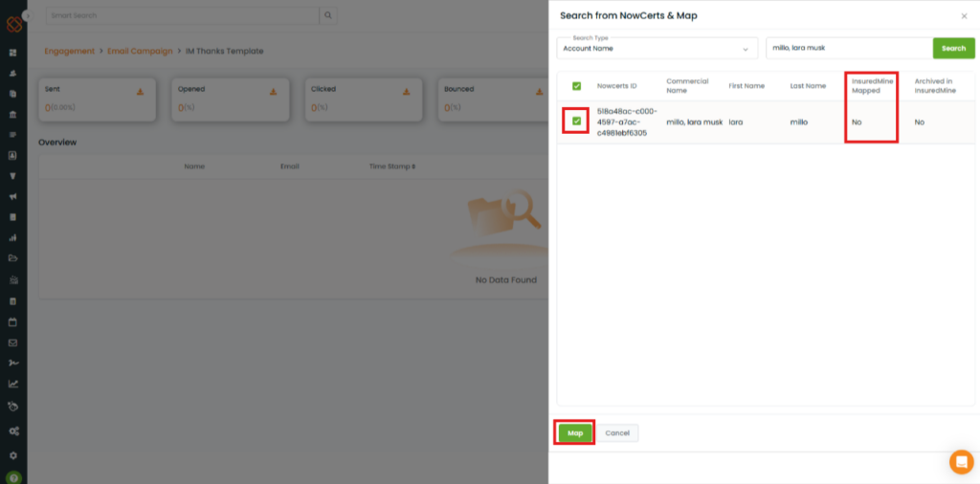980x484 pixels.
Task: Click the green Map button
Action: pyautogui.click(x=575, y=432)
